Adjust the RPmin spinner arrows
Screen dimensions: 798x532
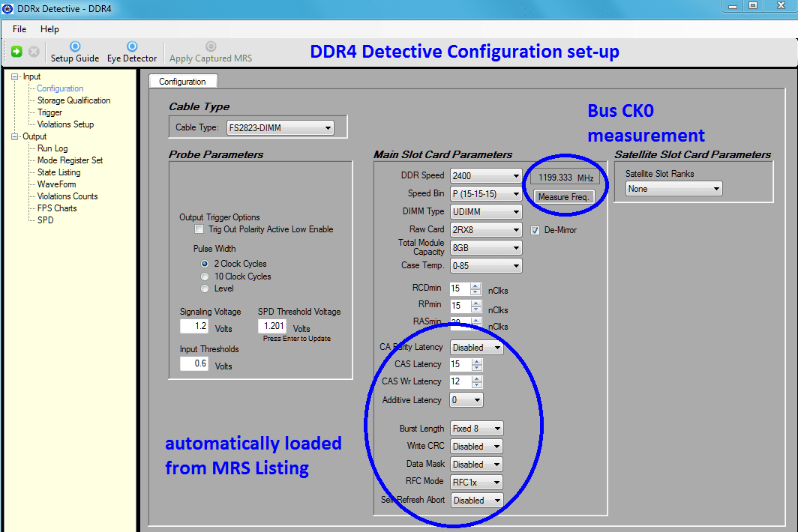click(x=475, y=306)
